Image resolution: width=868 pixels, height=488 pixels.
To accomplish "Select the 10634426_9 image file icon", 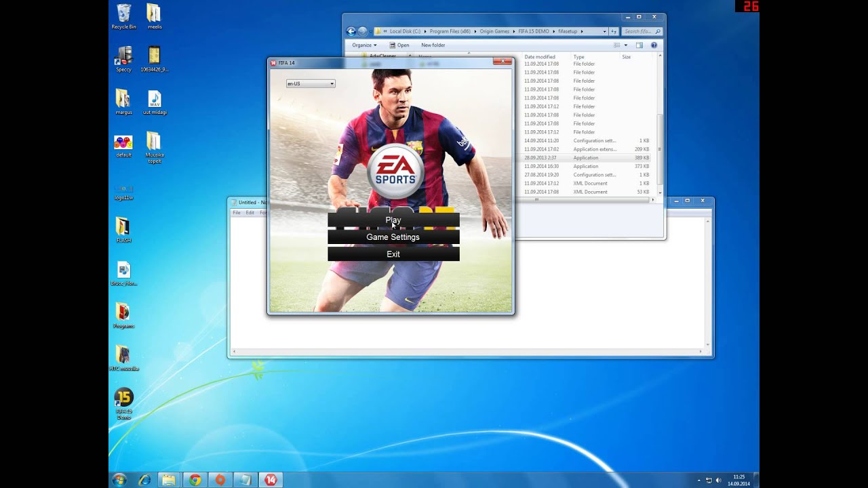I will click(155, 60).
